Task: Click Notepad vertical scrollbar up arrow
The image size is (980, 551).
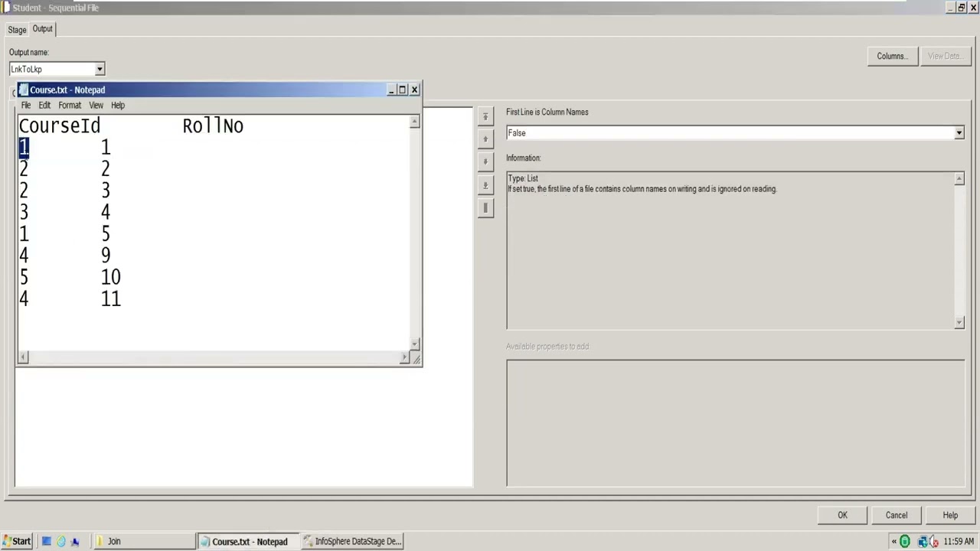Action: [x=415, y=122]
